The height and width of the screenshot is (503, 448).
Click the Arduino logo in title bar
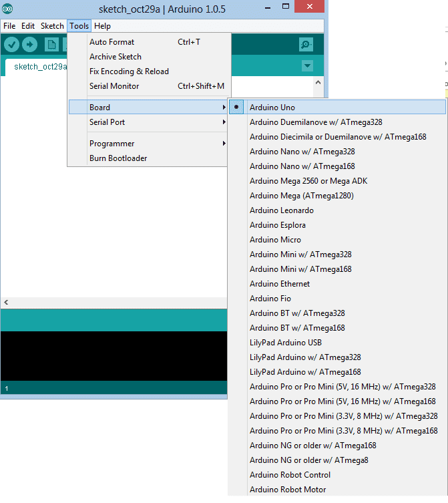coord(7,9)
